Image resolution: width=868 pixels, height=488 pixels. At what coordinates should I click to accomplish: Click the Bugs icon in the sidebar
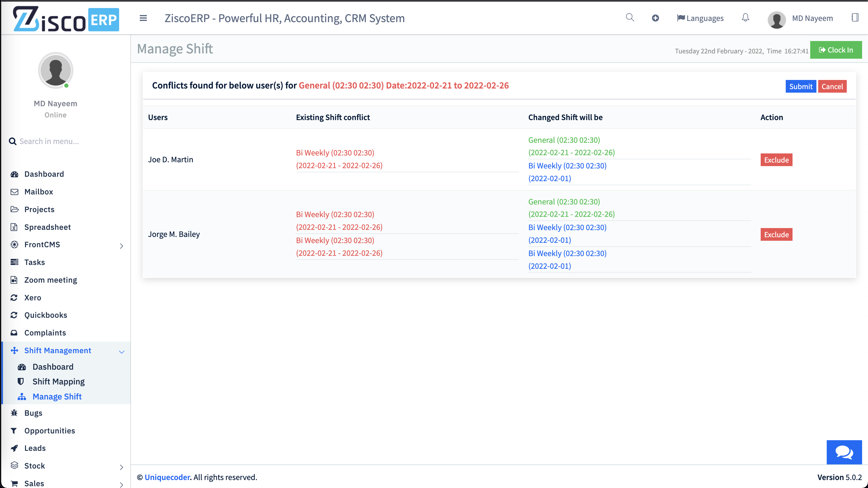pos(14,413)
